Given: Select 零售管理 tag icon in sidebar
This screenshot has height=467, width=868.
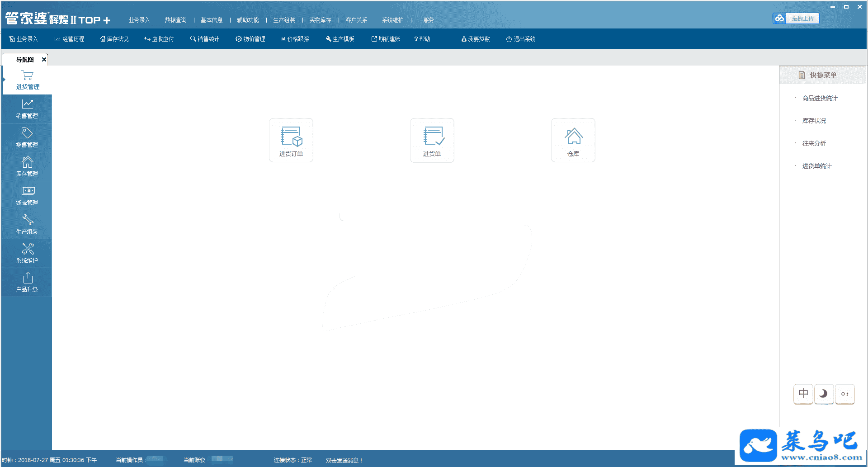Looking at the screenshot, I should click(27, 138).
